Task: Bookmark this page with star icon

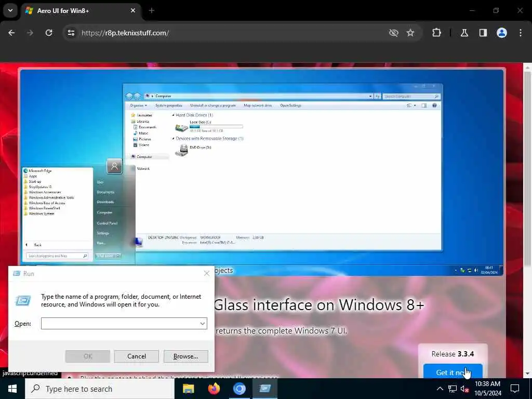Action: pos(410,33)
